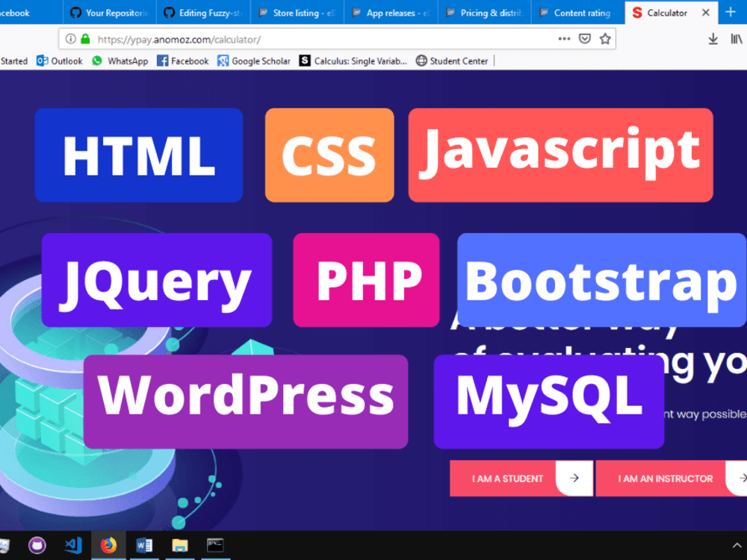This screenshot has width=747, height=560.
Task: Click the CSS label box
Action: pos(329,155)
